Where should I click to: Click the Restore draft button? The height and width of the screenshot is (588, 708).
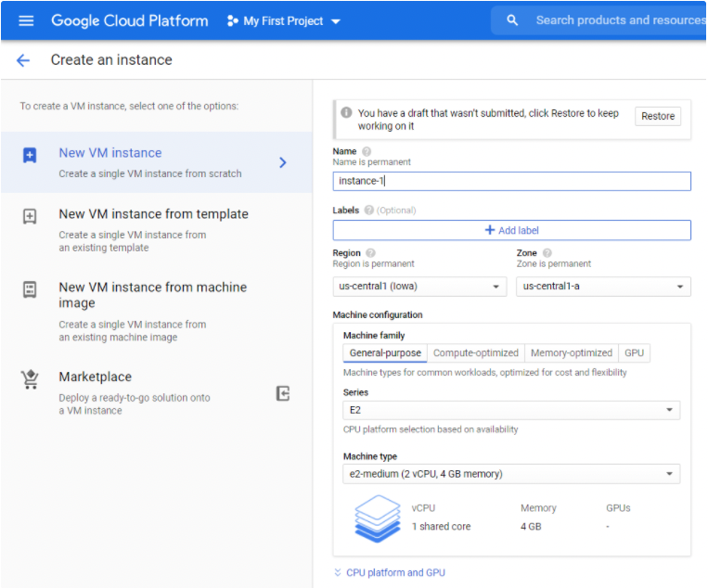tap(658, 116)
